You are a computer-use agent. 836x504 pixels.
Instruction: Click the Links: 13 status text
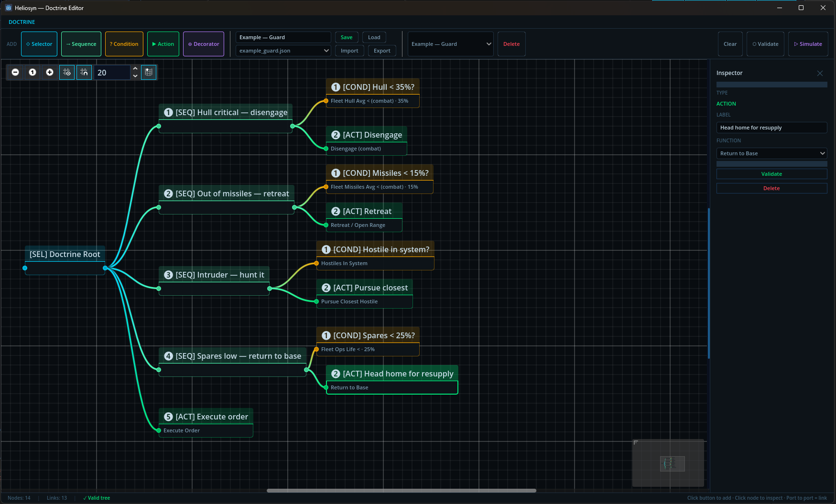57,498
